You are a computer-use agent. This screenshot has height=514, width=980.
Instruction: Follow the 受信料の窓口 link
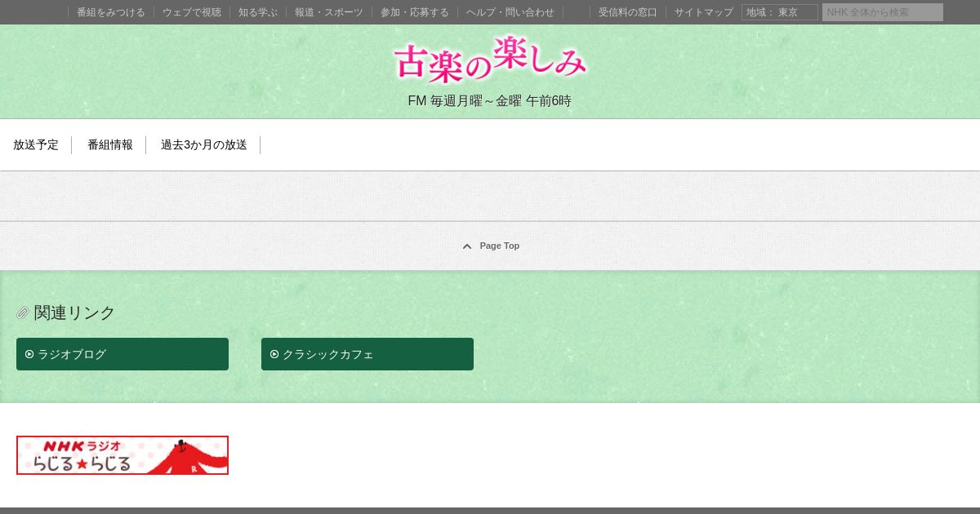(628, 12)
